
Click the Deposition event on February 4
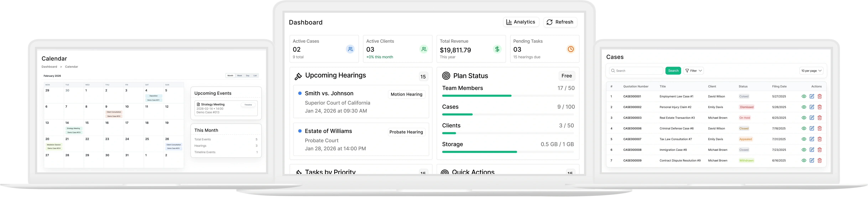coord(153,96)
